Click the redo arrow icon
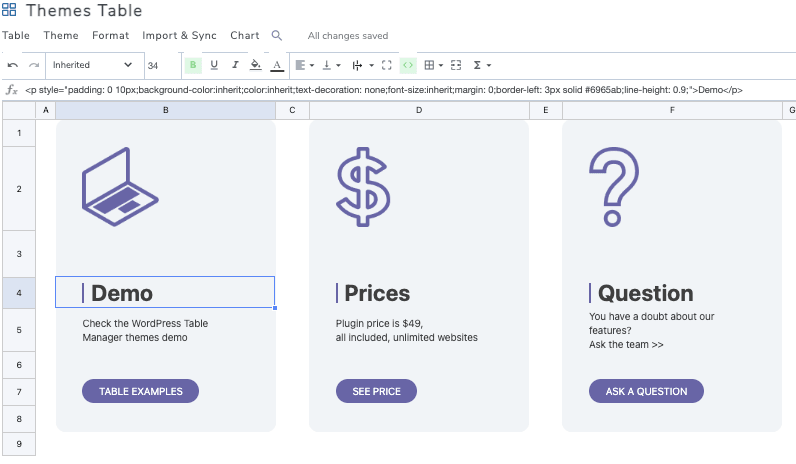 (x=34, y=65)
